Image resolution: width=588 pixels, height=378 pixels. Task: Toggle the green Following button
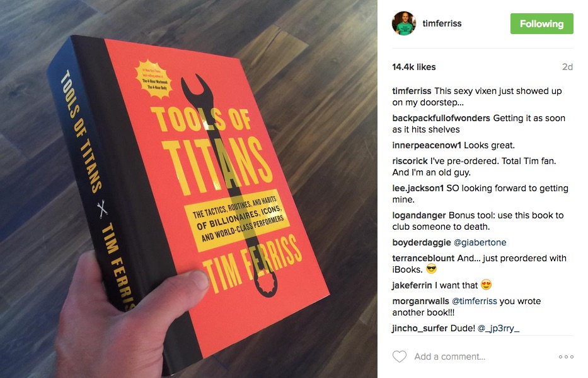click(x=541, y=23)
